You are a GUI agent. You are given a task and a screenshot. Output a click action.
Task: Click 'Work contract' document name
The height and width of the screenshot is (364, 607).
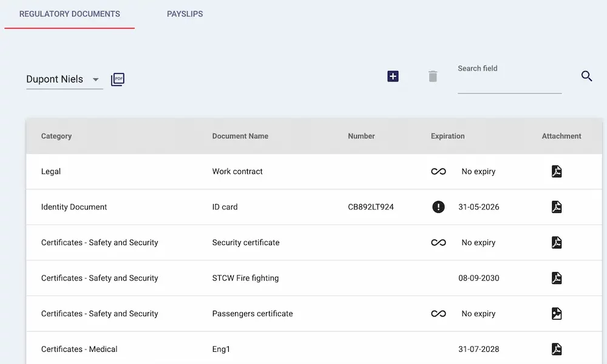pos(237,171)
